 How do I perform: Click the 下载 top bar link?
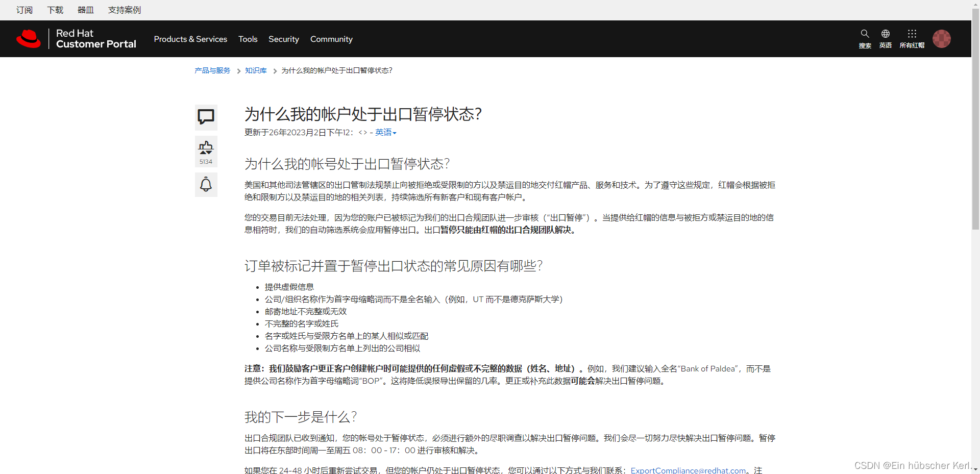pos(55,10)
